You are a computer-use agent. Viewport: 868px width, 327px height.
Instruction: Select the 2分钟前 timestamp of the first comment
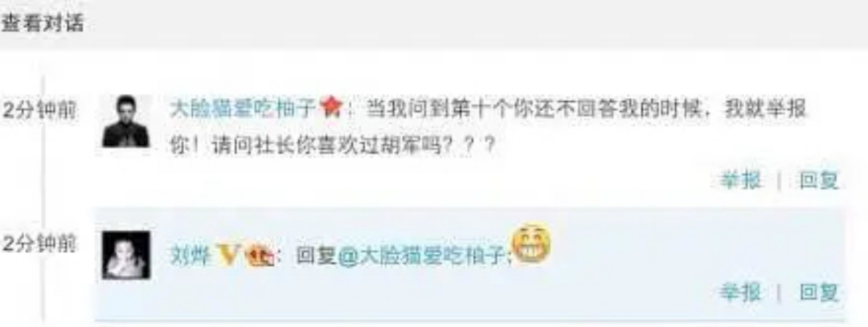pyautogui.click(x=39, y=111)
